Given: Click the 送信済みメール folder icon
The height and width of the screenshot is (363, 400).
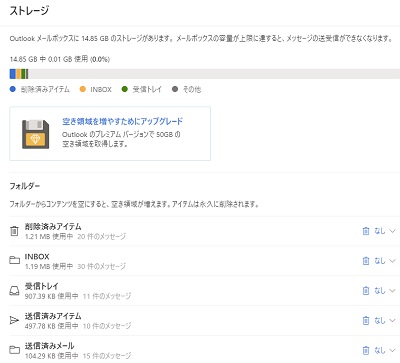Looking at the screenshot, I should [14, 350].
